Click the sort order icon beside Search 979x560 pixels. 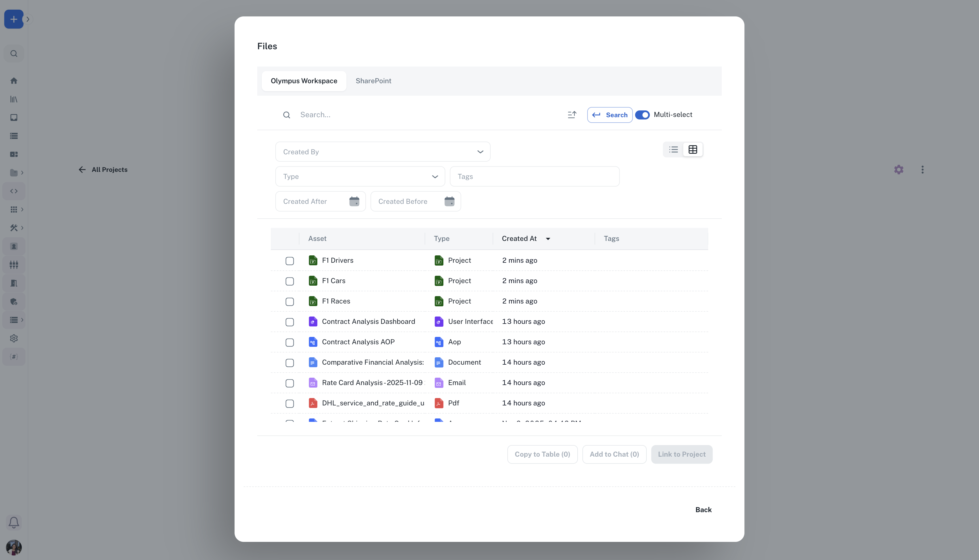coord(572,115)
